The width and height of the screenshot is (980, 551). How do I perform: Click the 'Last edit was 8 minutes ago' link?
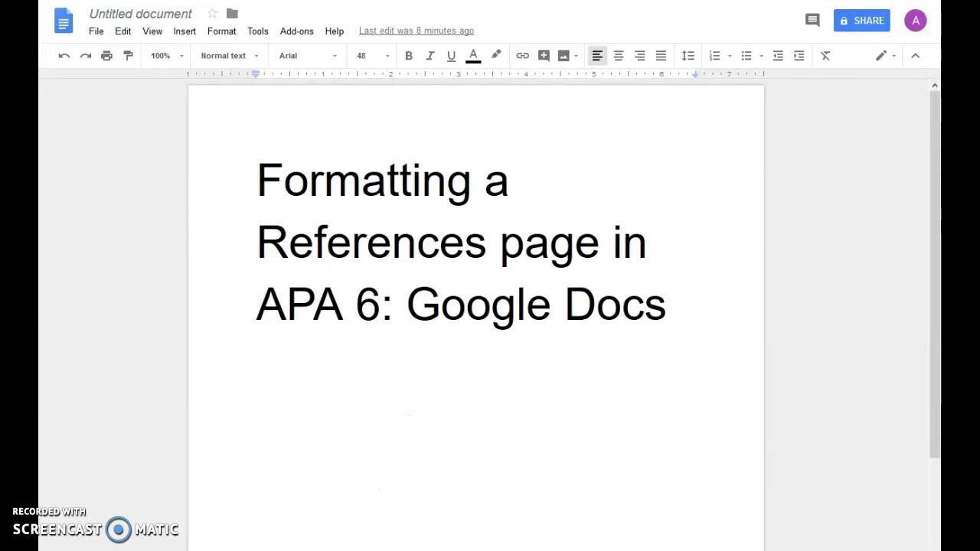(x=416, y=31)
